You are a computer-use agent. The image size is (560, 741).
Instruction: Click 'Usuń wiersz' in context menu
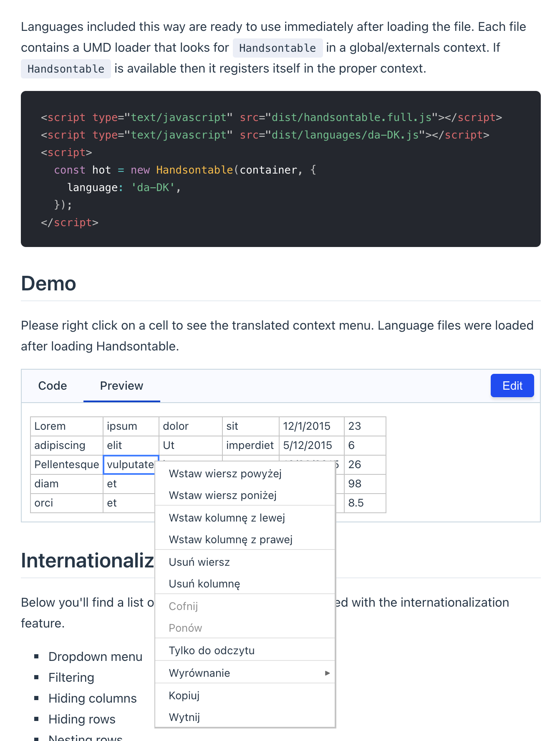(x=245, y=562)
